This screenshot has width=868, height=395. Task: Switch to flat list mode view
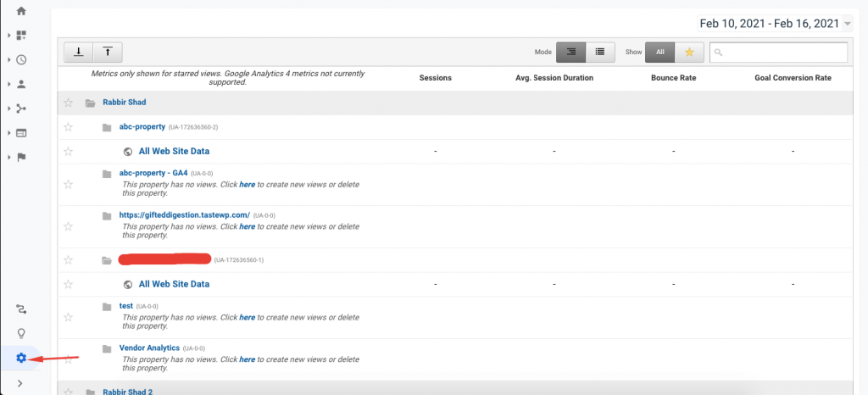[x=600, y=52]
